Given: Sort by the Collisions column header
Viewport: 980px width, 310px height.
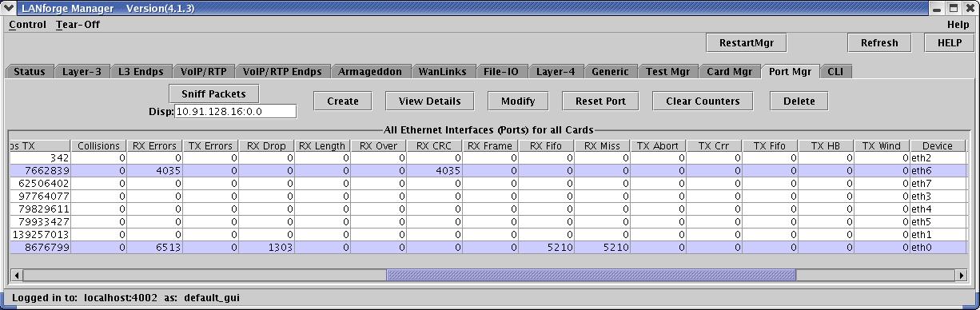Looking at the screenshot, I should click(x=98, y=145).
